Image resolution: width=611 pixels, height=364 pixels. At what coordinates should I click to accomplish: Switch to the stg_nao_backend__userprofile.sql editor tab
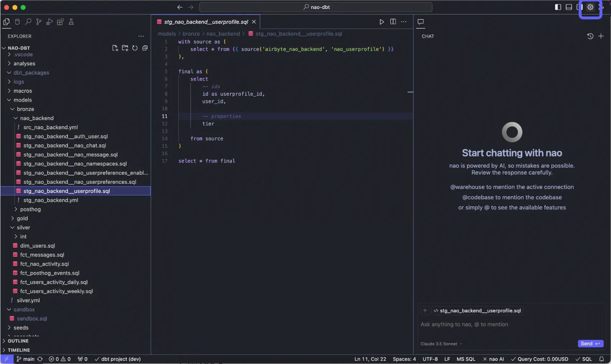click(206, 22)
